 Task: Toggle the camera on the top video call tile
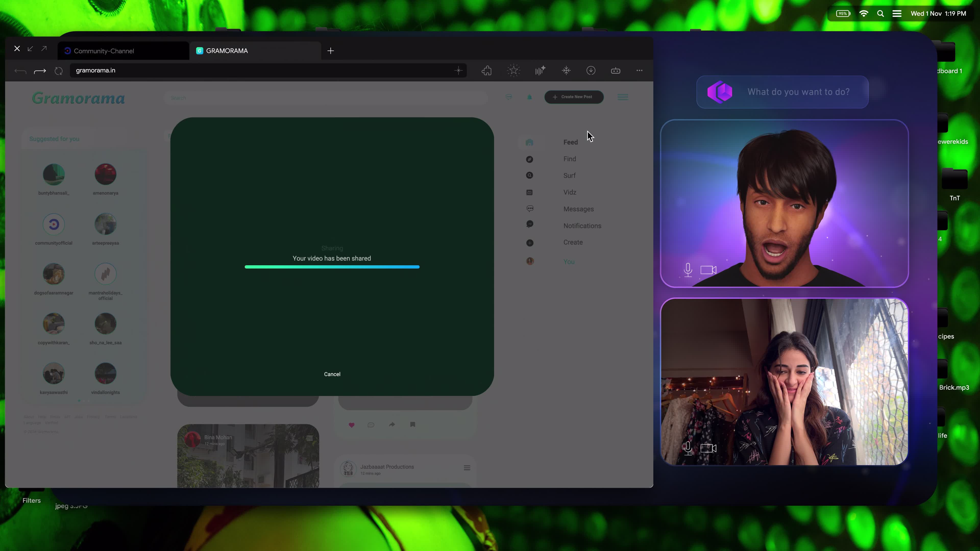coord(708,270)
